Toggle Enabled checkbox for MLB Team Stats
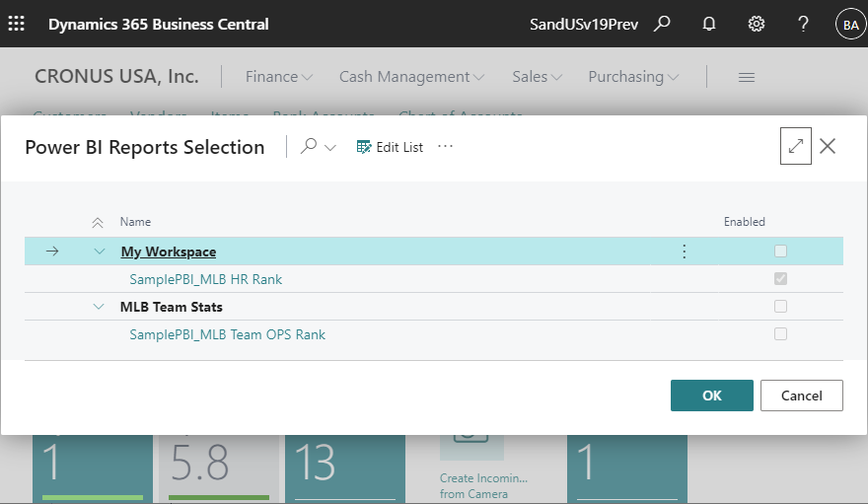 [780, 307]
